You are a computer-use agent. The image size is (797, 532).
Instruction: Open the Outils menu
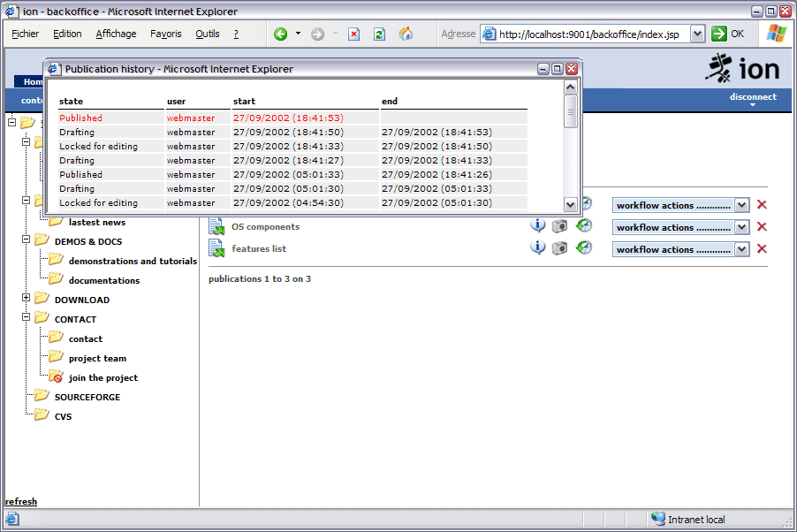coord(208,34)
